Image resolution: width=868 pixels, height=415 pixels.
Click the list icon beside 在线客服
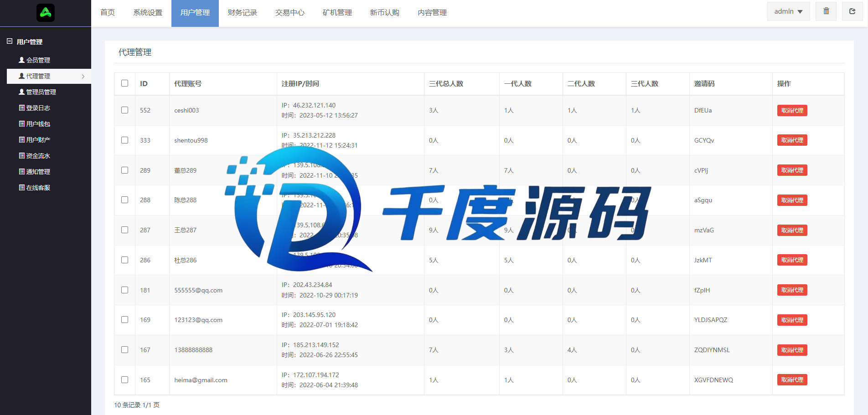tap(22, 188)
